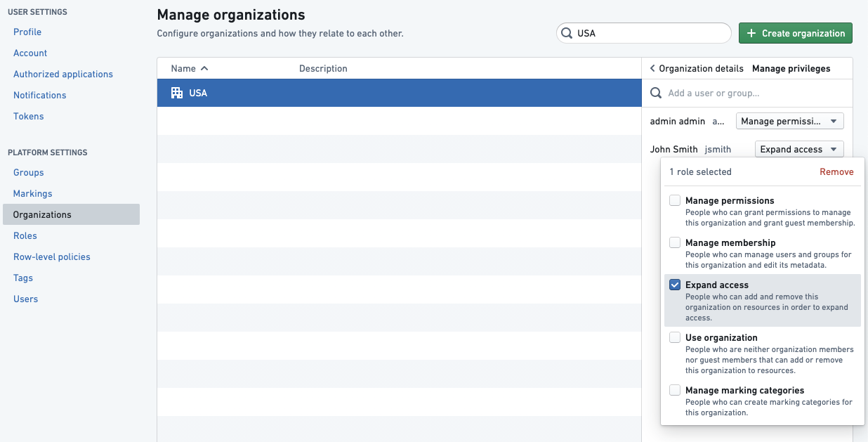Click the plus icon on Create organization
Image resolution: width=868 pixels, height=442 pixels.
751,33
